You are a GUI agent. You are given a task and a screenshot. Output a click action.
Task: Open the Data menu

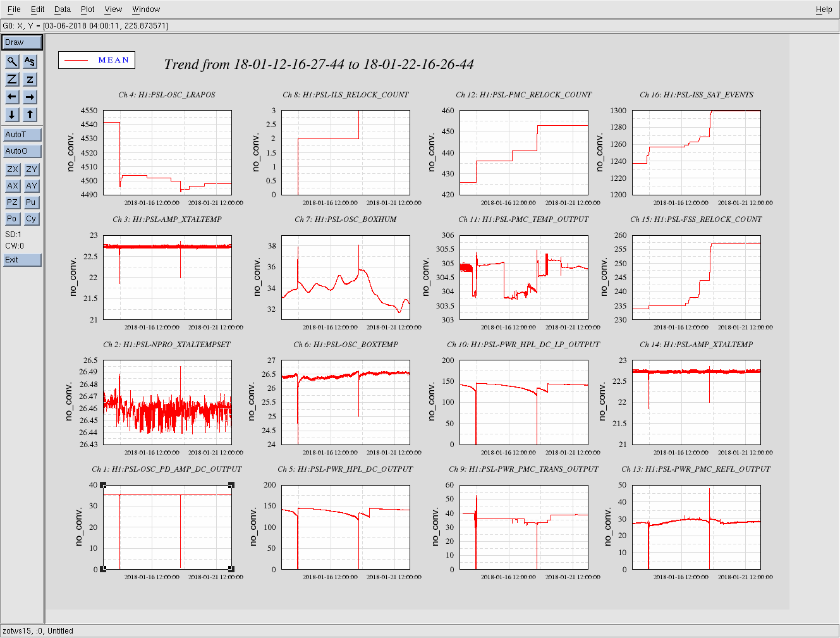[x=63, y=9]
